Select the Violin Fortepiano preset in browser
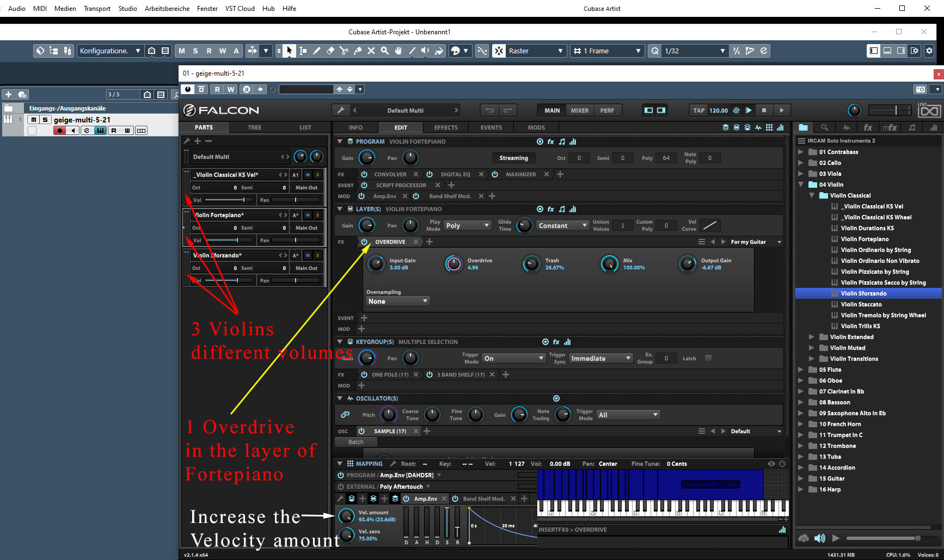 click(865, 239)
